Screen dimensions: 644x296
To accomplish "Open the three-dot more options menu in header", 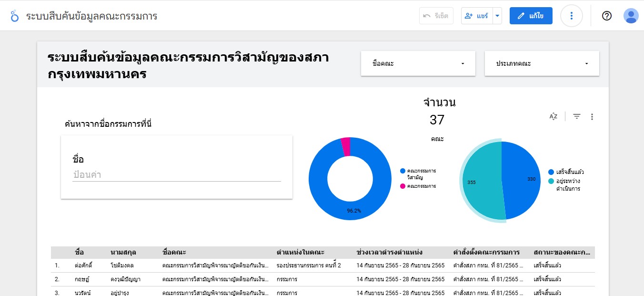I will (571, 16).
